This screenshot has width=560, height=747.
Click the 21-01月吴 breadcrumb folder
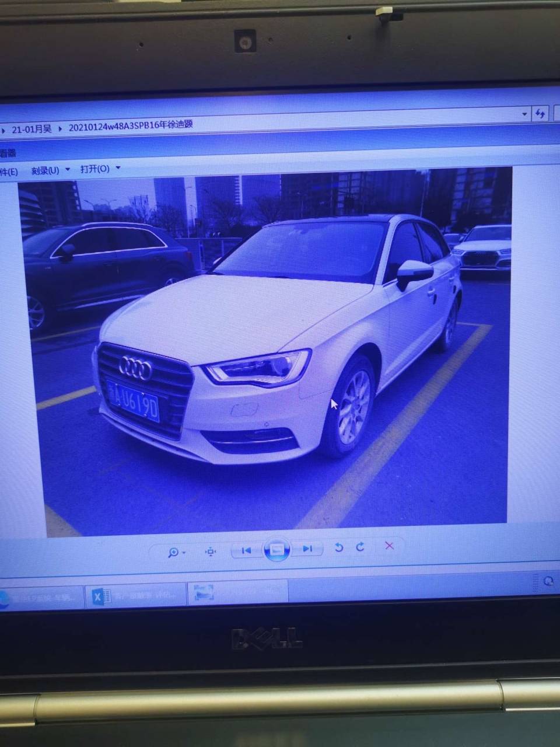[32, 129]
